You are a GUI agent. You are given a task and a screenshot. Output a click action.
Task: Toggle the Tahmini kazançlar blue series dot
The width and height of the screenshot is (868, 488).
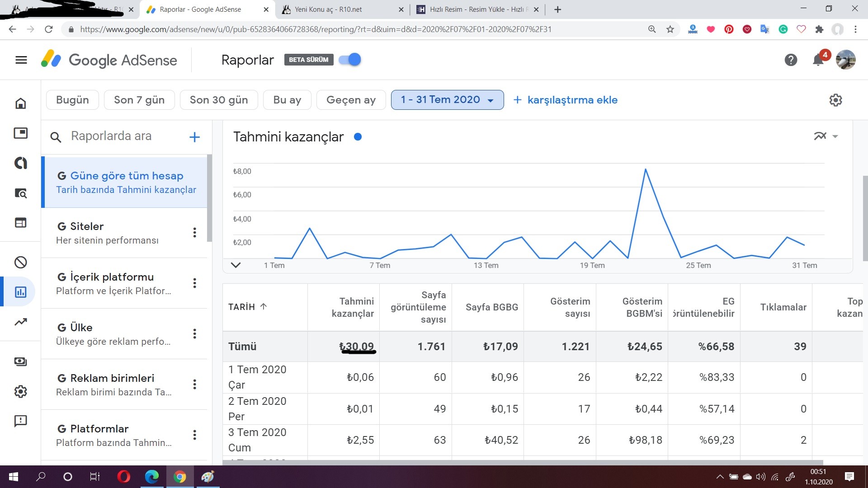point(358,137)
